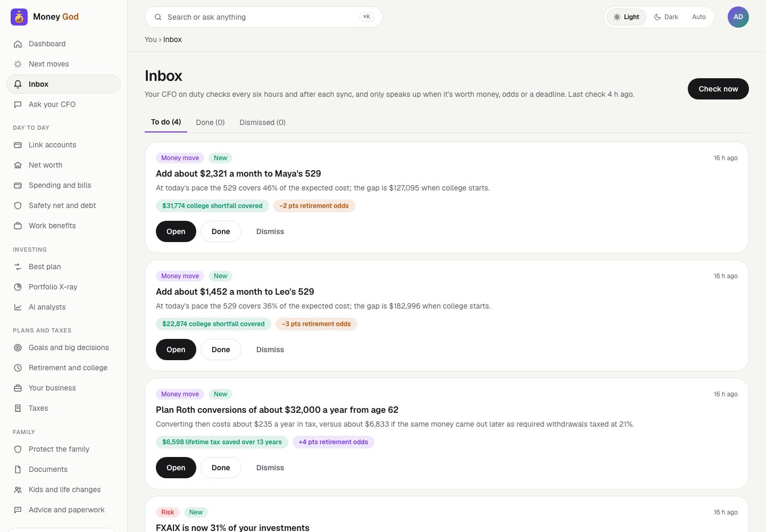Click the Search or ask anything field

[x=264, y=17]
